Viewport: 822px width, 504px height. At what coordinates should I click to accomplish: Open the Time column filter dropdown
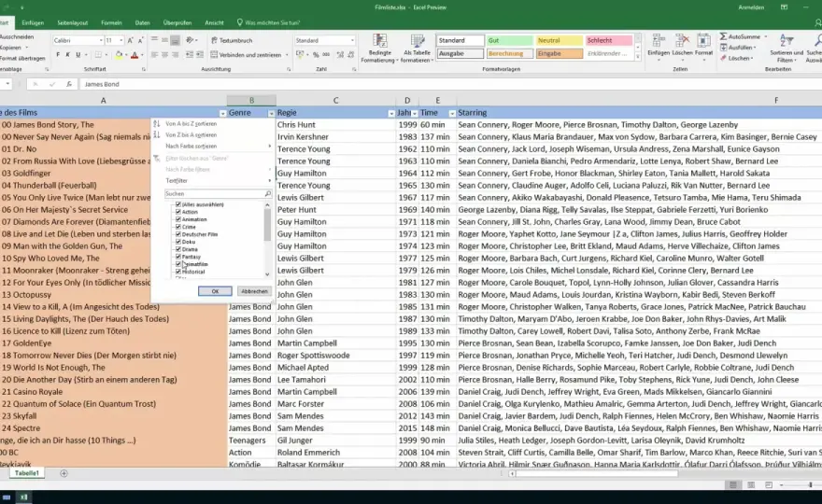(x=452, y=113)
